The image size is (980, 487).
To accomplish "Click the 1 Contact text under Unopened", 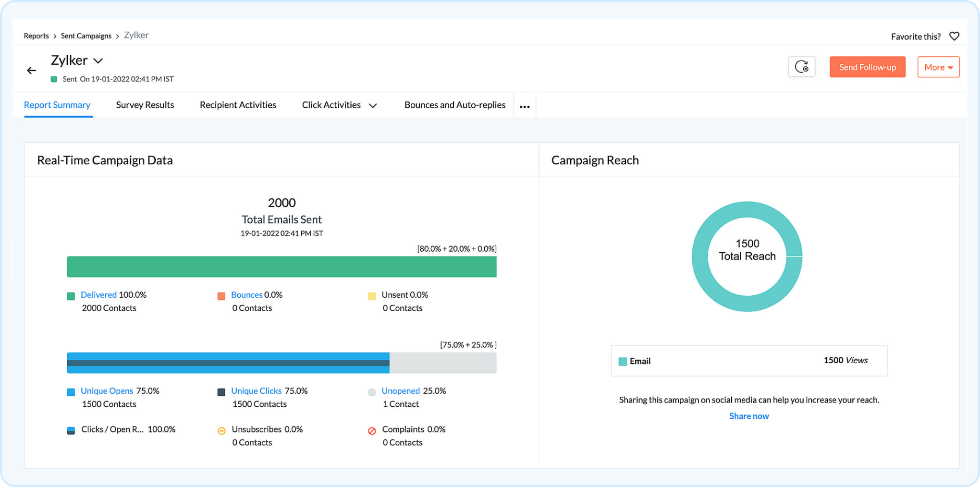I will 401,404.
